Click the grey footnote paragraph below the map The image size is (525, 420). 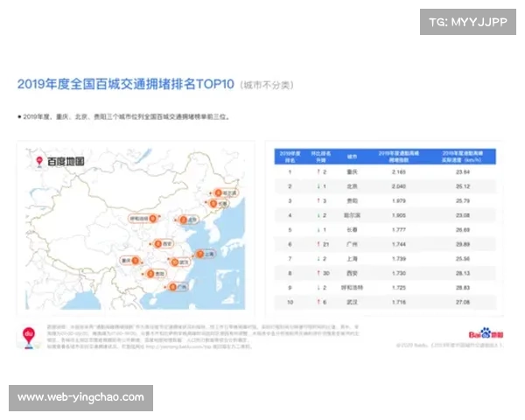pos(203,337)
